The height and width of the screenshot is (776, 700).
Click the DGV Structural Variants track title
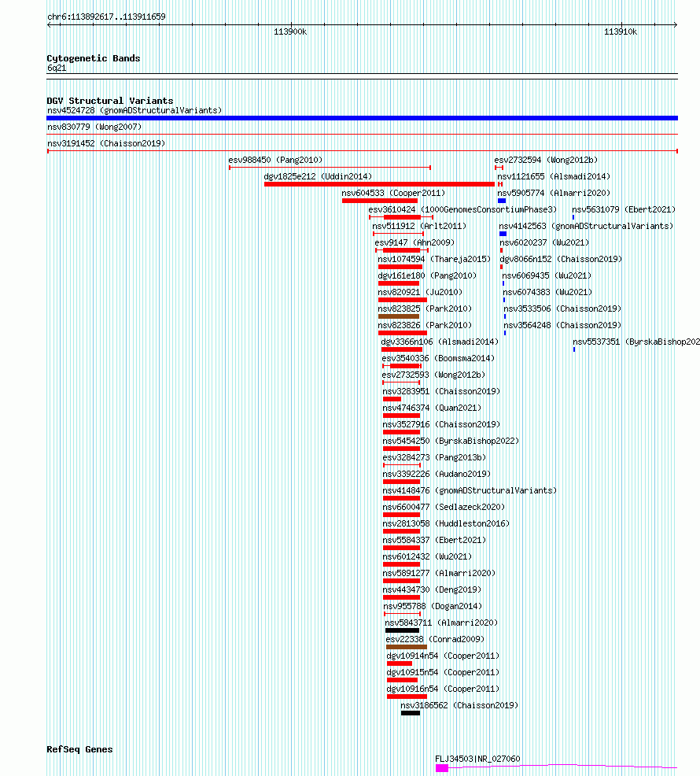click(110, 101)
